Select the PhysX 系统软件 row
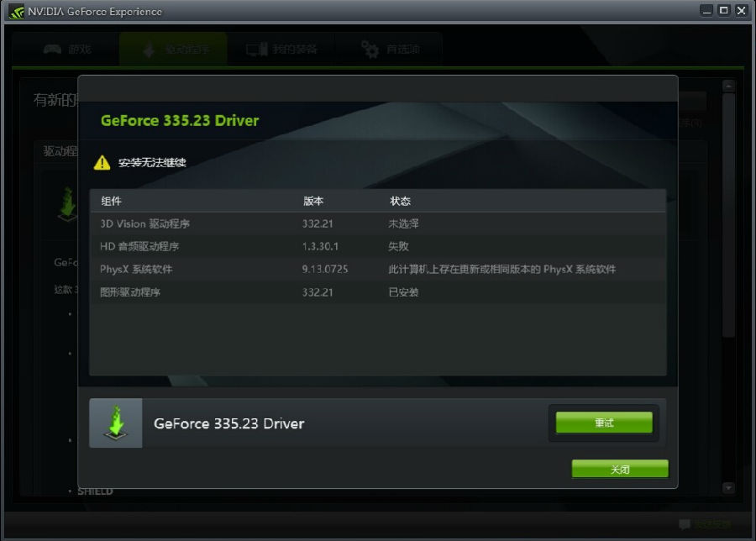The width and height of the screenshot is (756, 541). 377,270
